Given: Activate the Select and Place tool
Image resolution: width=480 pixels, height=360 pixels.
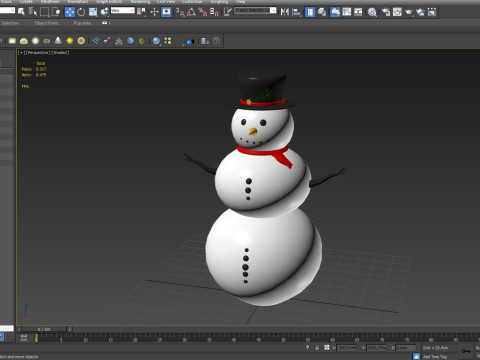Looking at the screenshot, I should [105, 12].
